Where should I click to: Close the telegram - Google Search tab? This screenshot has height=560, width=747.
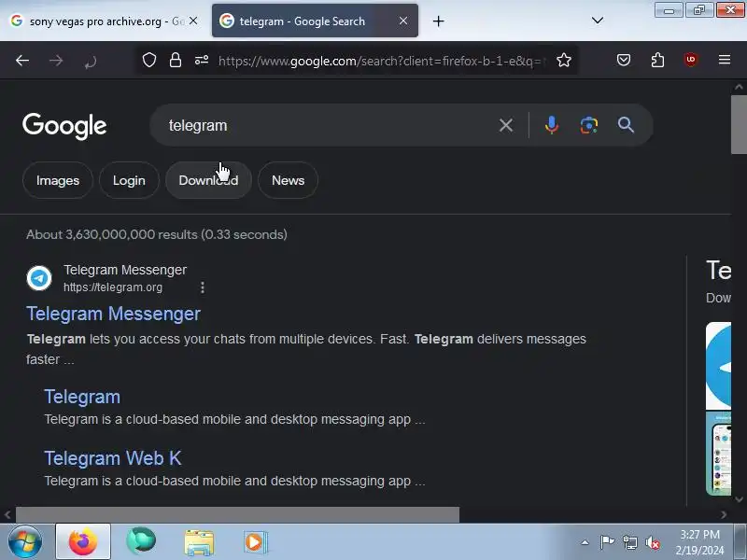403,21
